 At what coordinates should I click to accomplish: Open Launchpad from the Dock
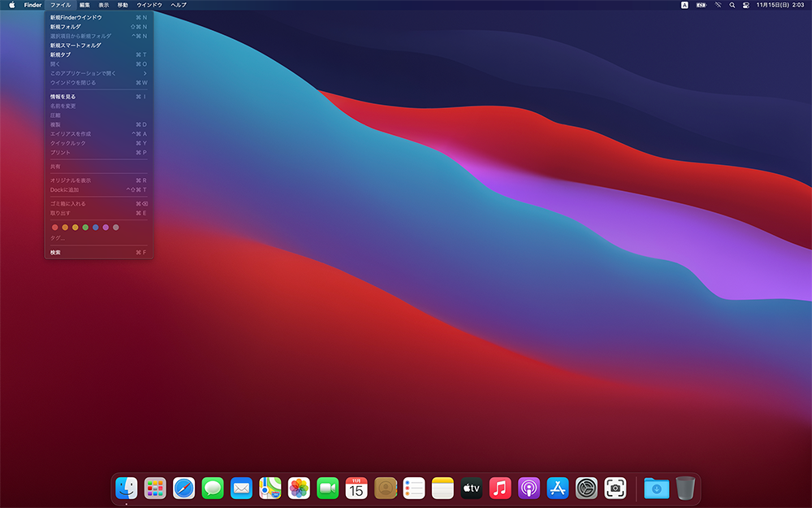[155, 488]
